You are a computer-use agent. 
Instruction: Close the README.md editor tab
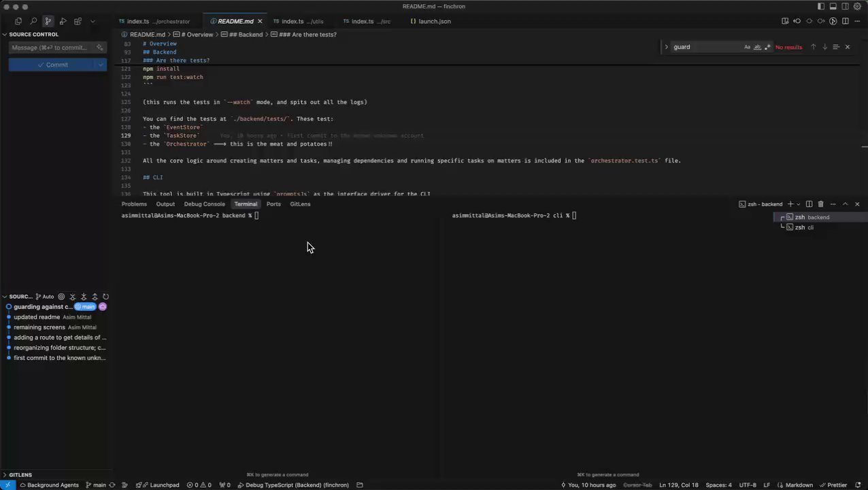pyautogui.click(x=260, y=21)
